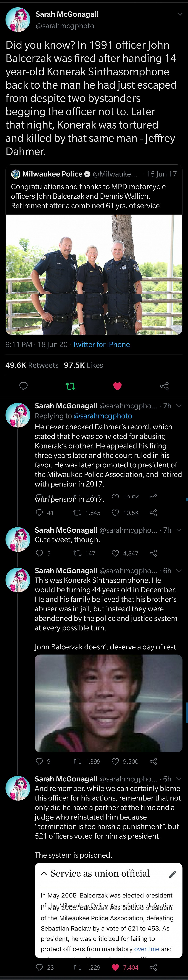This screenshot has width=188, height=980.
Task: Click the edit pencil on "Service as union official"
Action: [172, 874]
